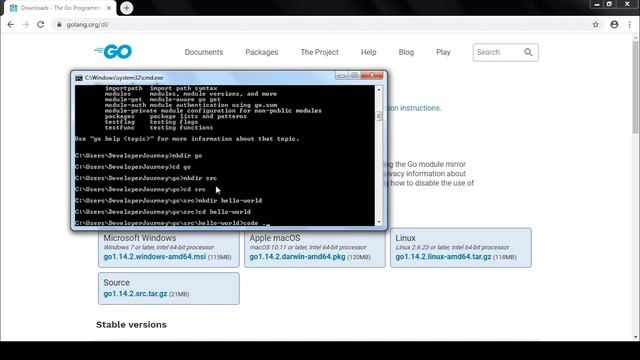Click the installation instructions link

point(414,108)
